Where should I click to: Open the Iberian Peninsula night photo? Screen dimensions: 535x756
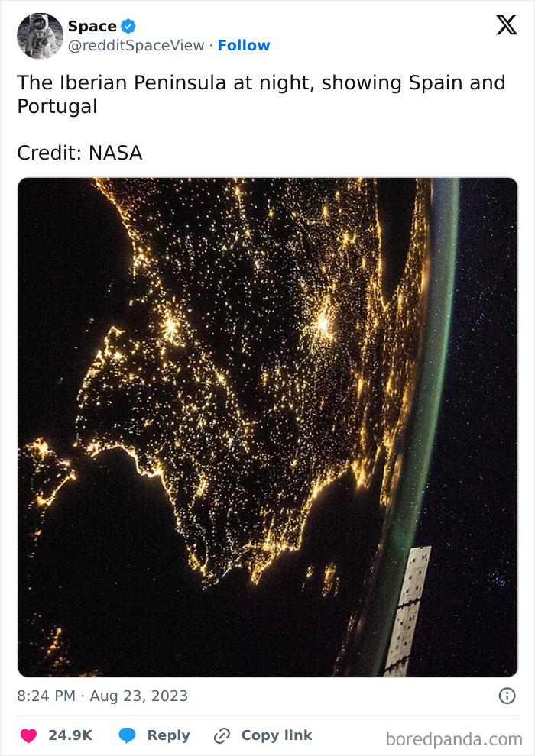tap(267, 420)
